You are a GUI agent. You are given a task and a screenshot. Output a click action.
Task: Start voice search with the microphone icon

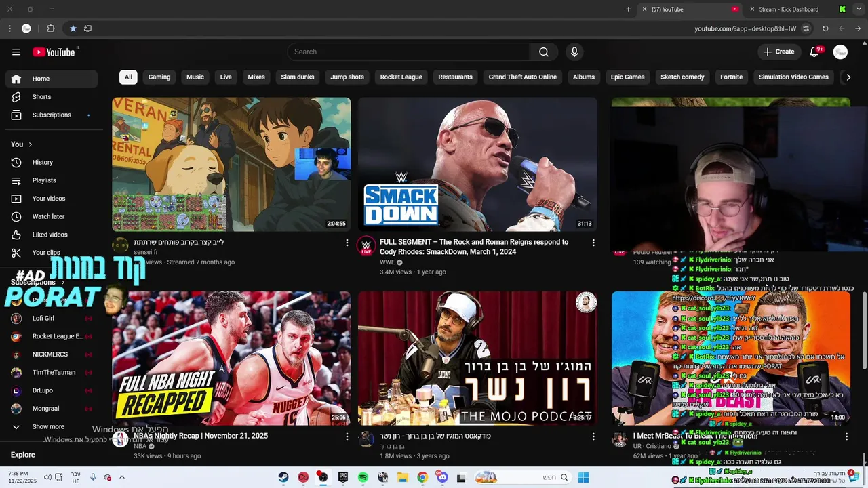click(574, 52)
